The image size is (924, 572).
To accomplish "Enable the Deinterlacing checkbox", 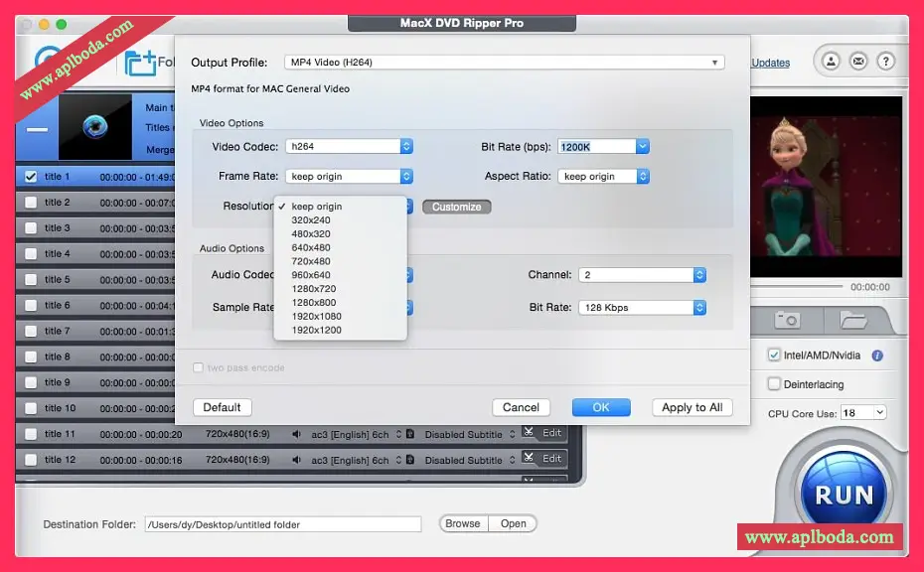I will click(x=774, y=384).
